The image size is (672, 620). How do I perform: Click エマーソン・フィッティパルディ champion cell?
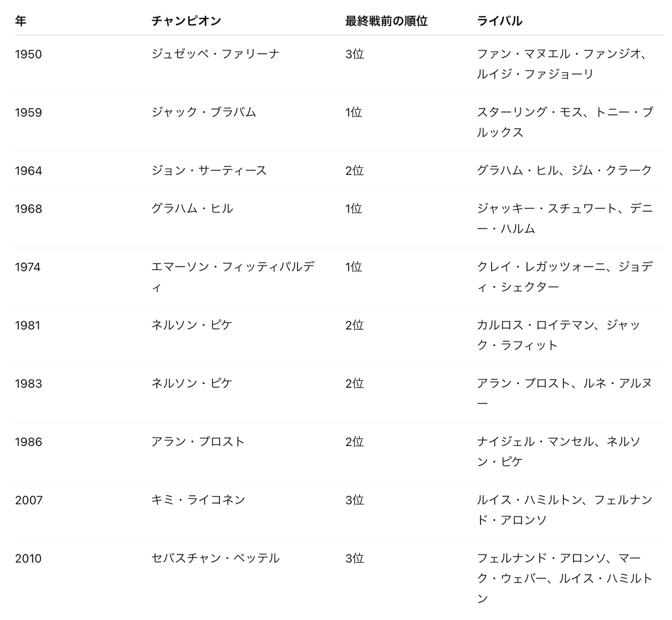[233, 277]
